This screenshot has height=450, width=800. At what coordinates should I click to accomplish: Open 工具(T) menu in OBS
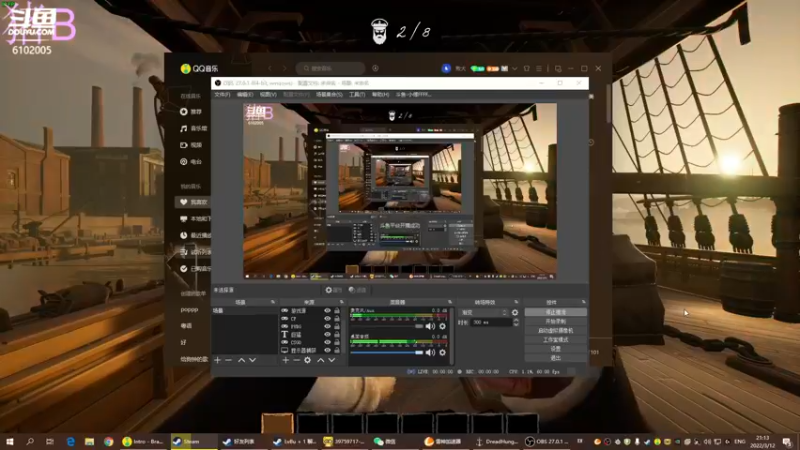click(x=357, y=95)
